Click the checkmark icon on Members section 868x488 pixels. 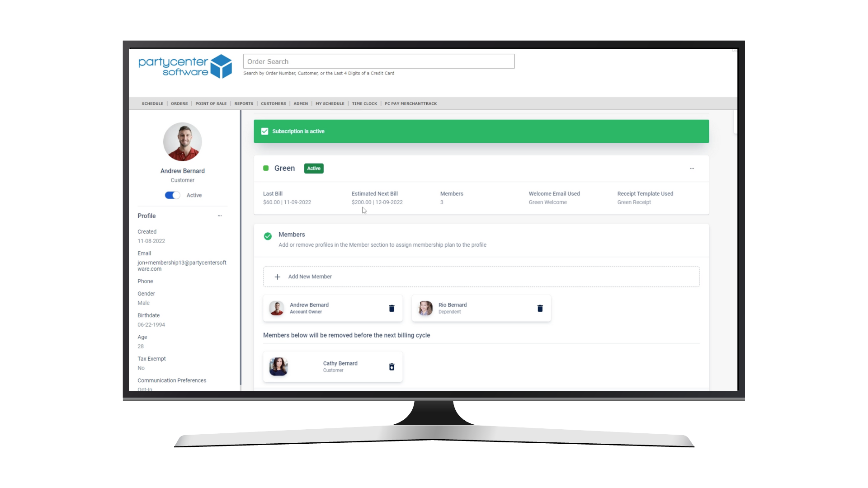click(x=268, y=236)
